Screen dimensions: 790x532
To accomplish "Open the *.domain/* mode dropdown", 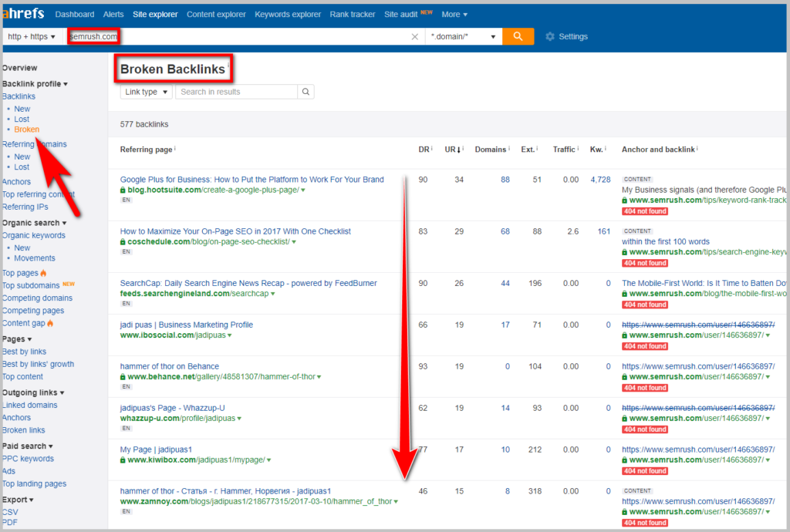I will point(464,37).
